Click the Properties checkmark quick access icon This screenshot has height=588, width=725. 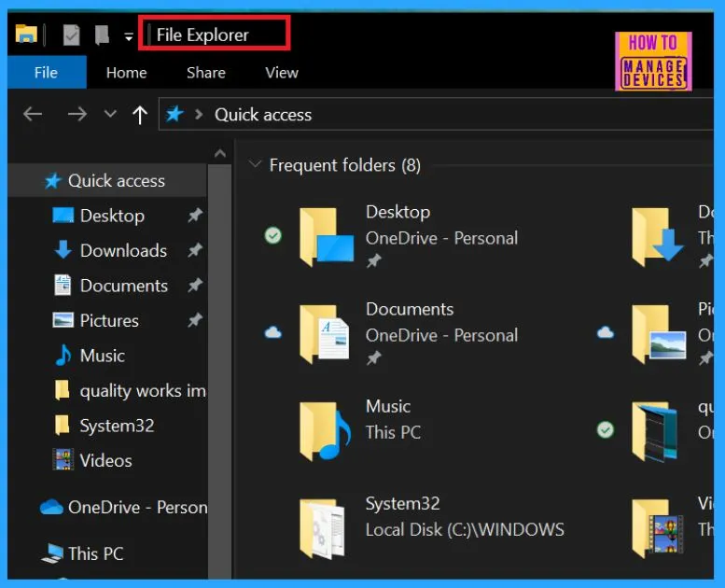click(x=71, y=35)
